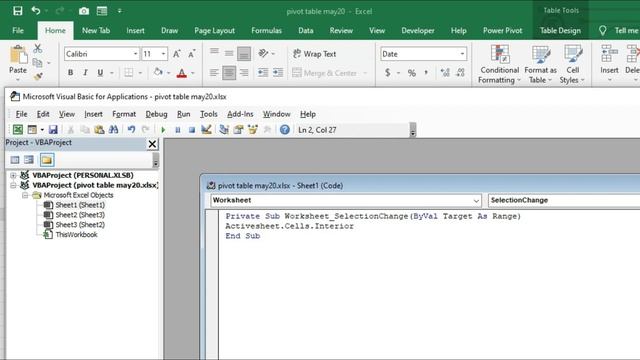The height and width of the screenshot is (360, 640).
Task: Click VBA Help question mark icon
Action: 284,130
